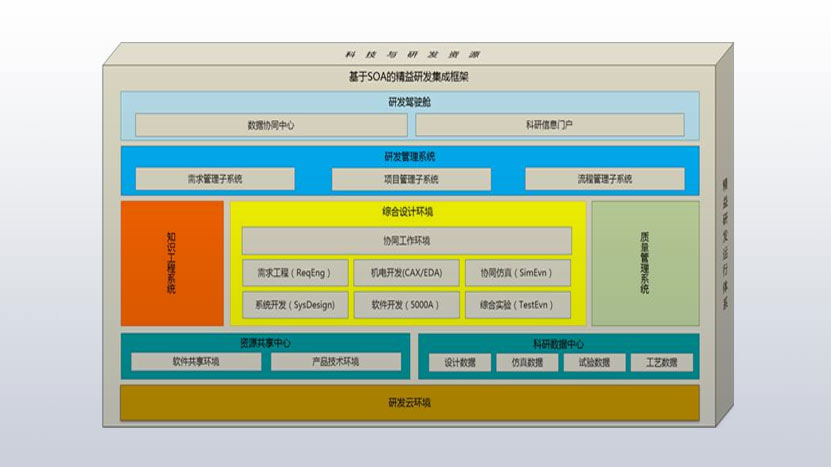This screenshot has width=831, height=467.
Task: Select the 产品技术环境 box
Action: pos(335,362)
